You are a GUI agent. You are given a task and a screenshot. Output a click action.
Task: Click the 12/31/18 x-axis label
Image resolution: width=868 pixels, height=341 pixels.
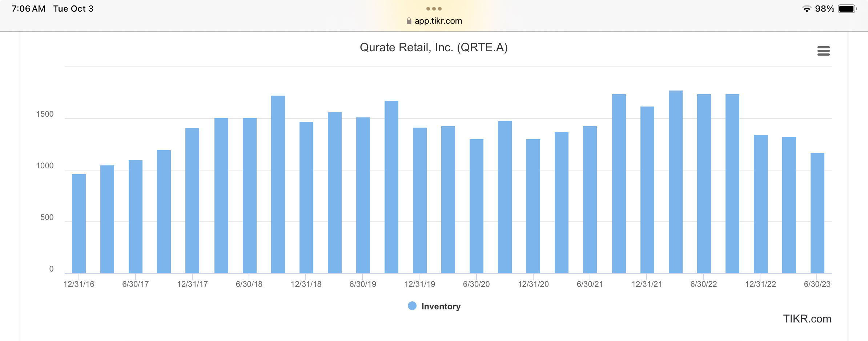pyautogui.click(x=306, y=284)
